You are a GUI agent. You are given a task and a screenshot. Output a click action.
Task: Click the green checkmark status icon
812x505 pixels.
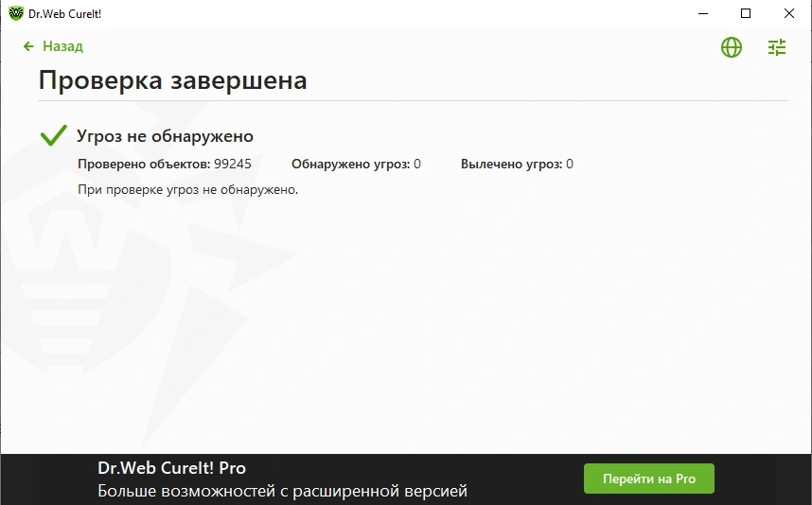(x=54, y=135)
